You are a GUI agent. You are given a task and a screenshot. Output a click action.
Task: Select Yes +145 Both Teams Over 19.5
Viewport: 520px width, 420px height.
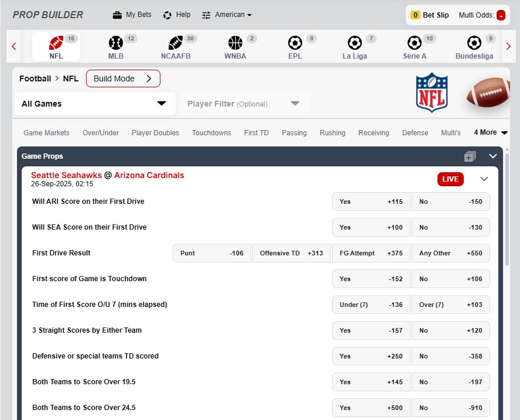(x=371, y=382)
